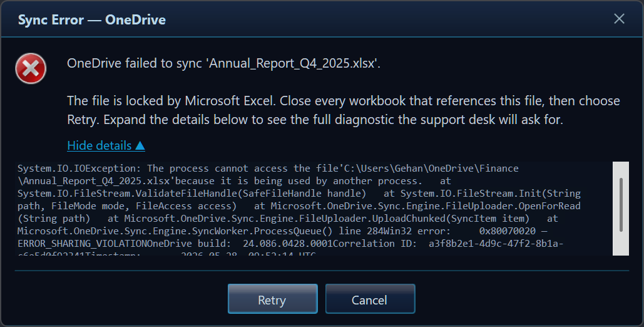This screenshot has width=644, height=327.
Task: Click the OneDrive build number 24.086.0428.0001
Action: [287, 244]
